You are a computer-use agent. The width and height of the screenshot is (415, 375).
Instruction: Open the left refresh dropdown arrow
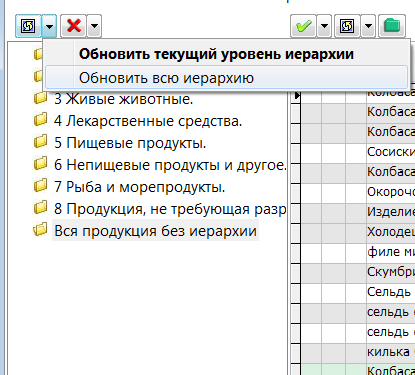coord(49,26)
